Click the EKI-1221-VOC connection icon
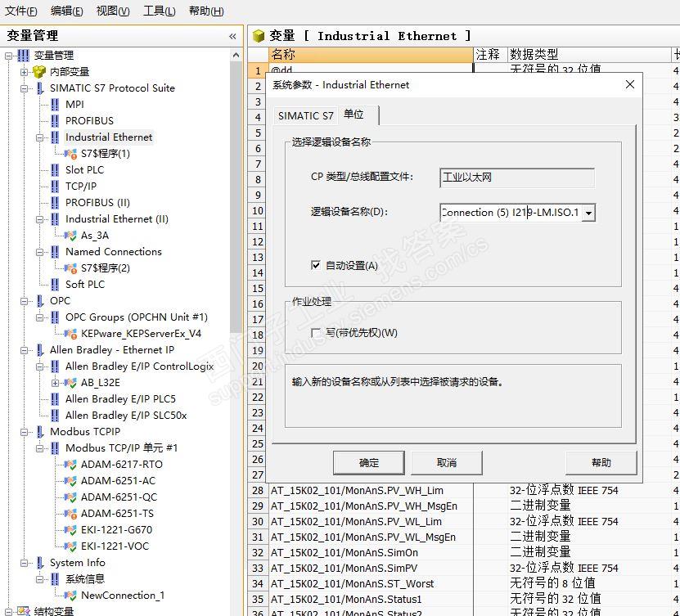This screenshot has height=616, width=680. tap(70, 546)
